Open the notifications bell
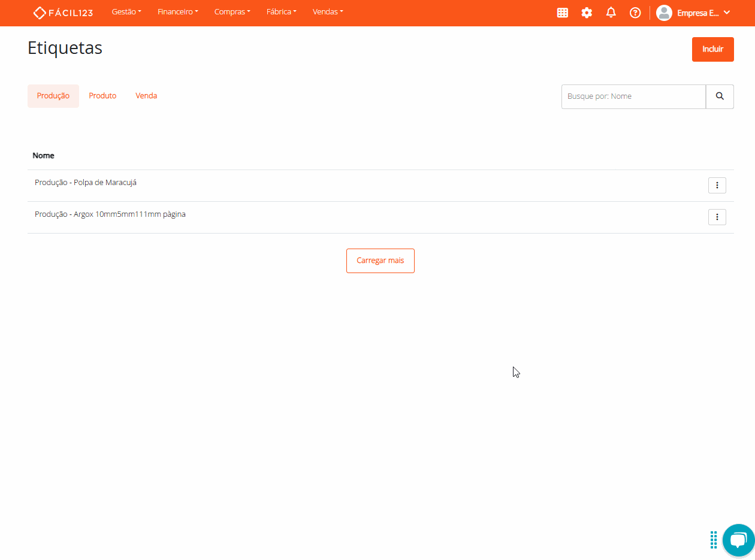Screen dimensions: 755x560 point(611,13)
